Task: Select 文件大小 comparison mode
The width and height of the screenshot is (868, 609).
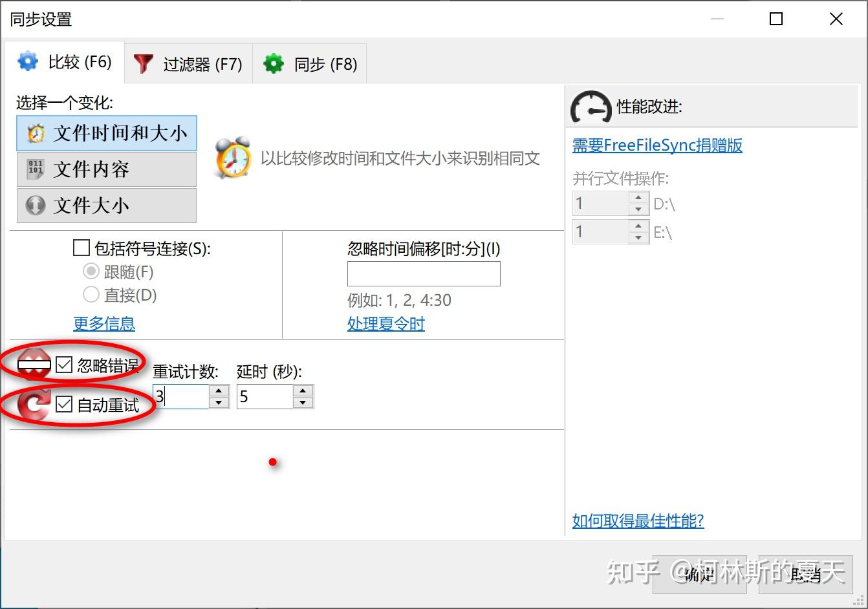Action: pyautogui.click(x=107, y=206)
